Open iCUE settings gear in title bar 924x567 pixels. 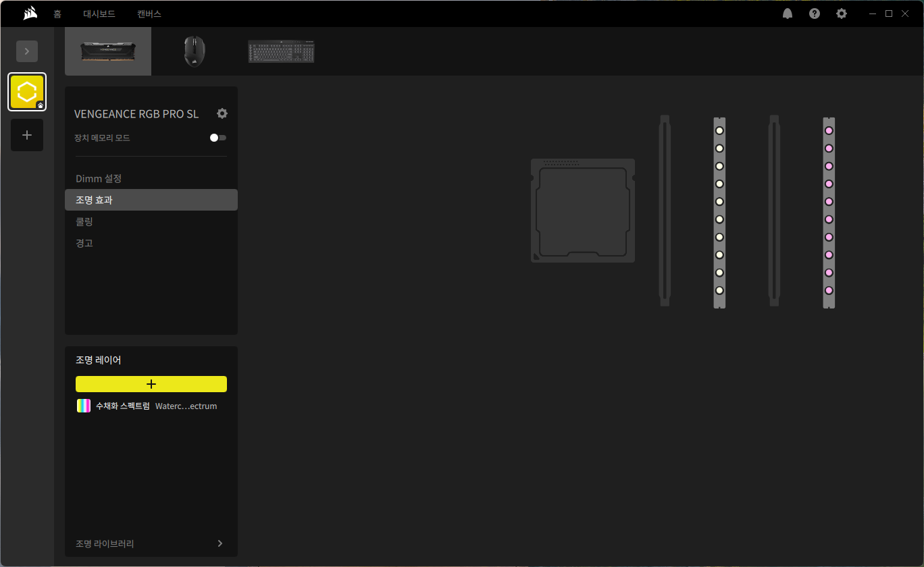click(842, 13)
